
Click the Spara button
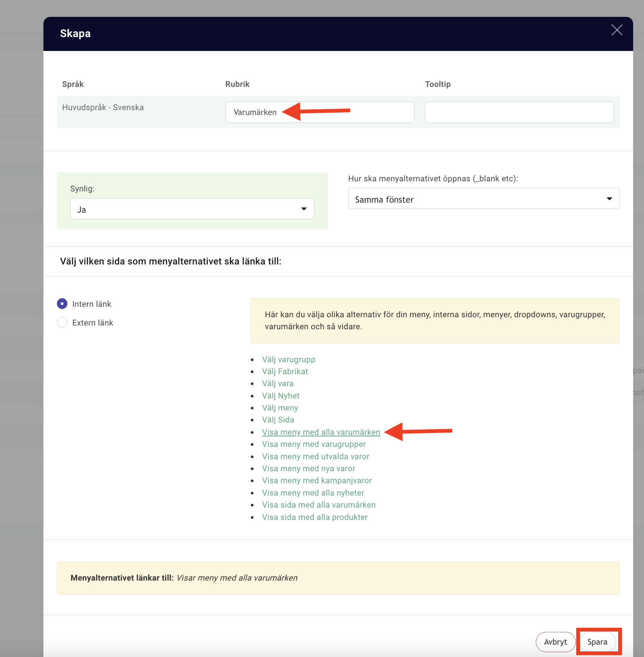[x=598, y=642]
